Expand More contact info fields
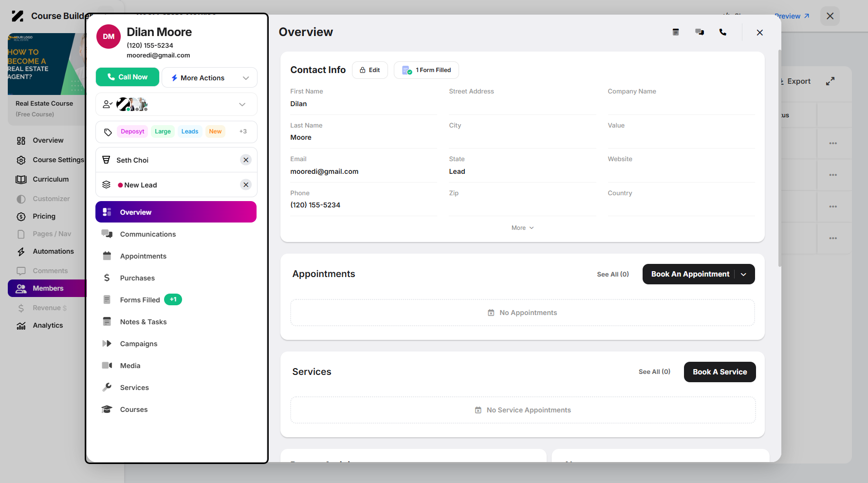The height and width of the screenshot is (483, 868). 522,228
